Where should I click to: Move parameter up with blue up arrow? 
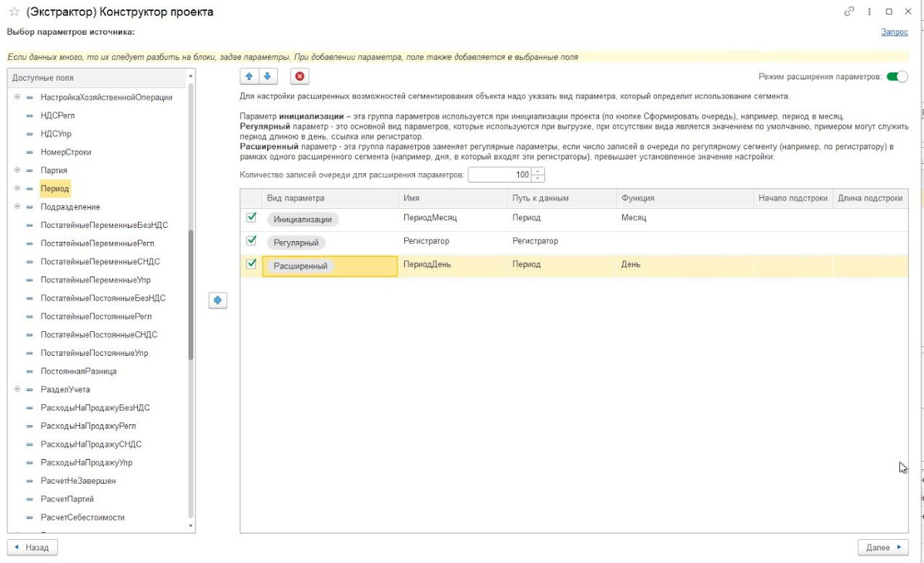(249, 76)
